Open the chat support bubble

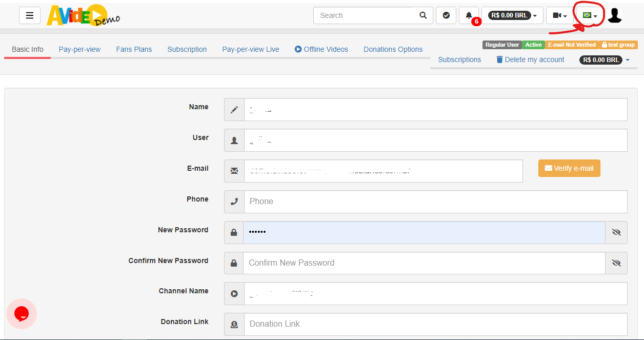22,313
